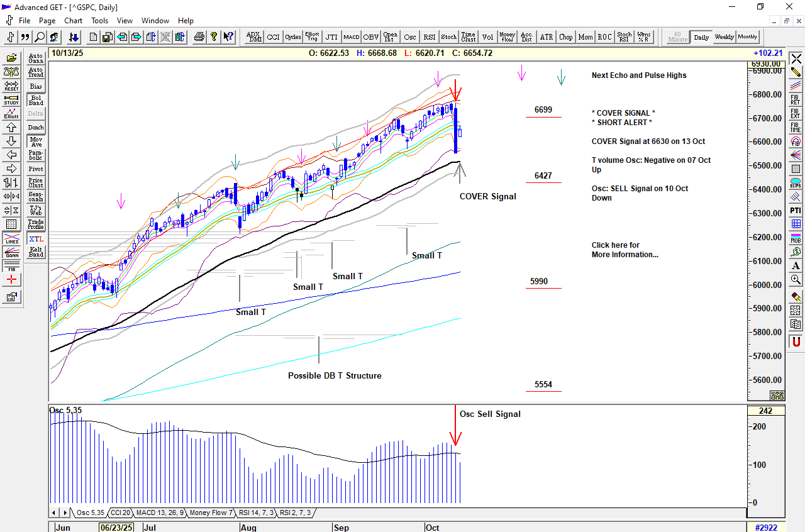This screenshot has width=805, height=532.
Task: Toggle the Mov Ave overlay
Action: (36, 141)
